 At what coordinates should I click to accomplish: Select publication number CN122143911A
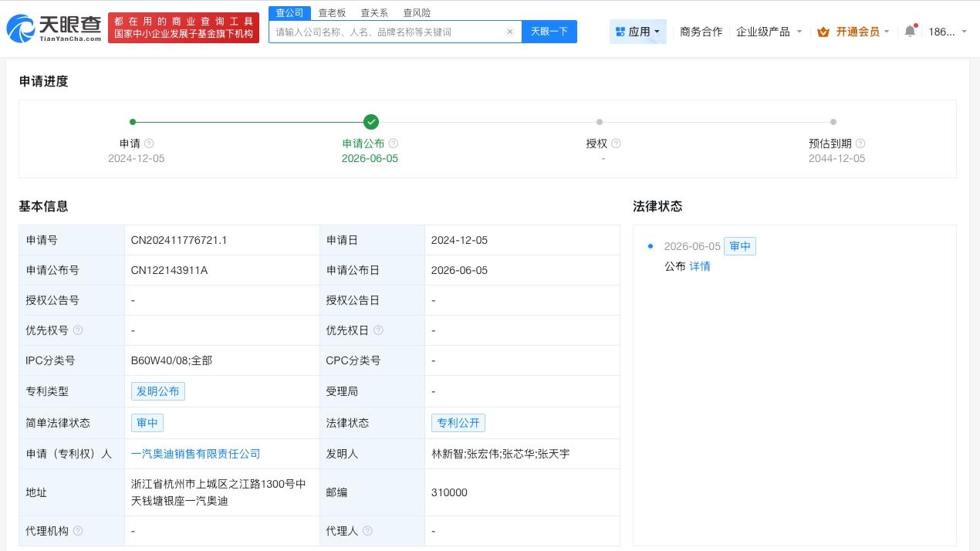pyautogui.click(x=169, y=270)
